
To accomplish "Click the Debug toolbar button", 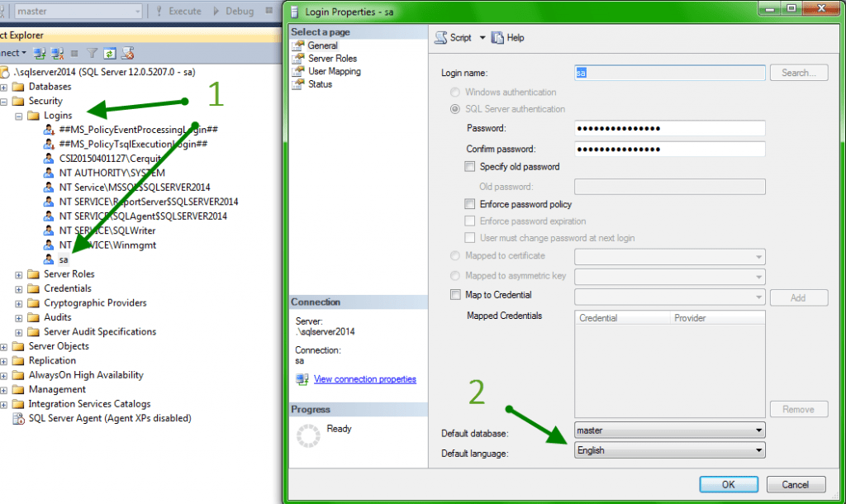I will pyautogui.click(x=238, y=11).
